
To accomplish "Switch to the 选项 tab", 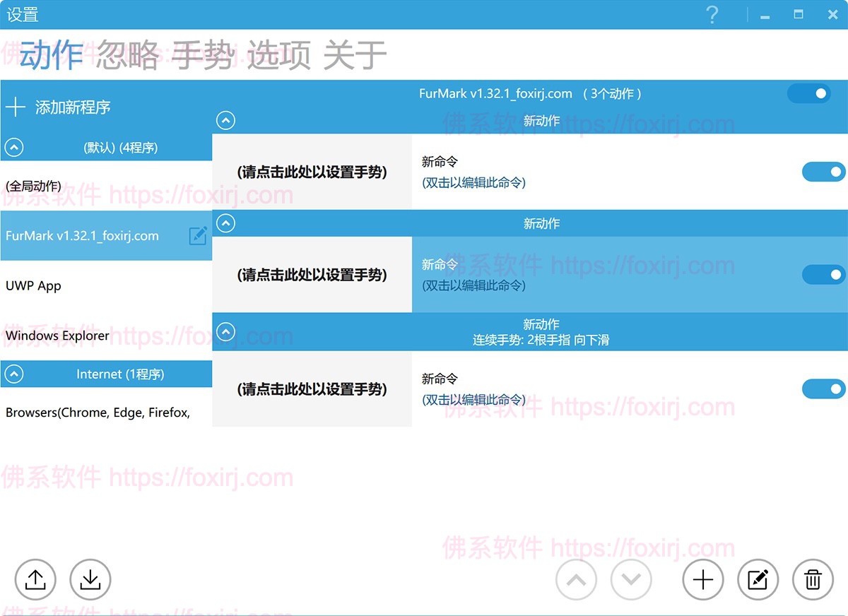I will 281,54.
